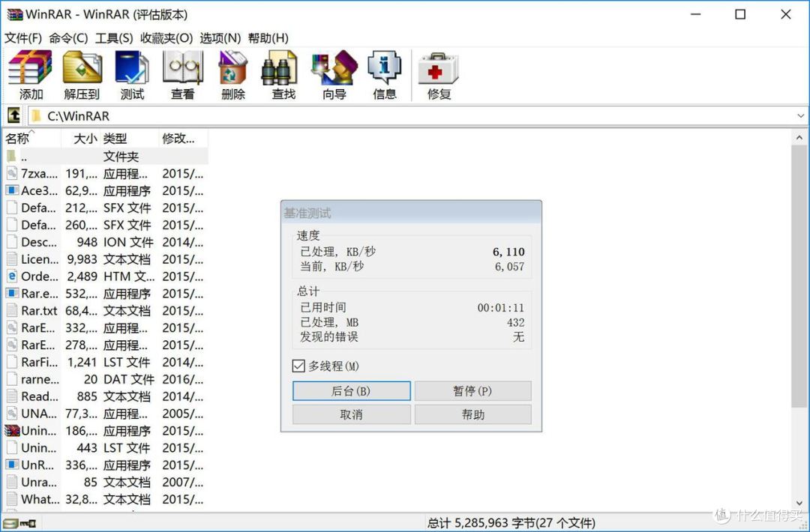Click the Delete (删除) toolbar icon
The width and height of the screenshot is (810, 532).
(233, 67)
